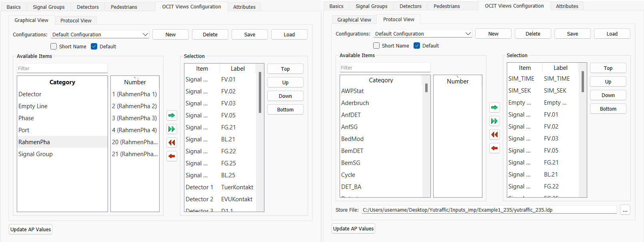Click the red single-arrow remove icon in right panel

494,148
